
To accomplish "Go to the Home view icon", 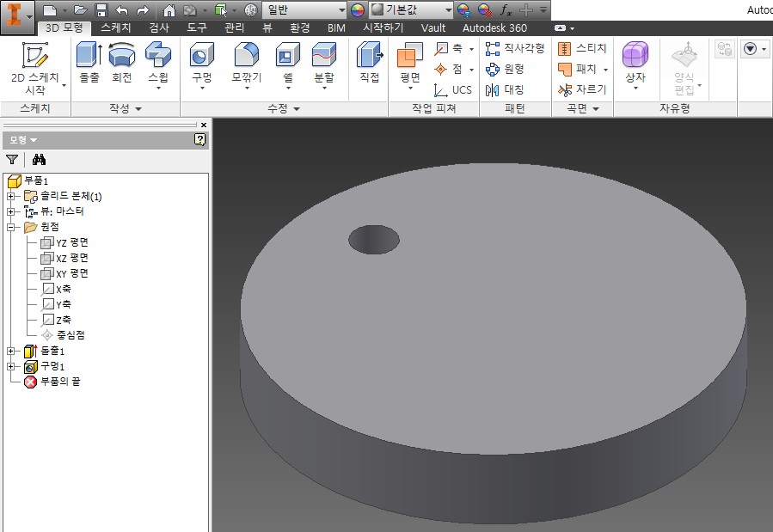I will [x=169, y=9].
